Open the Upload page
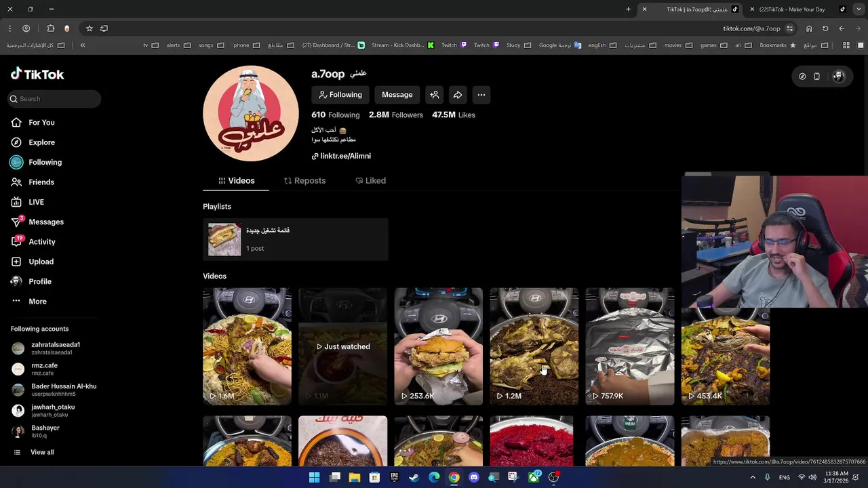 32,262
